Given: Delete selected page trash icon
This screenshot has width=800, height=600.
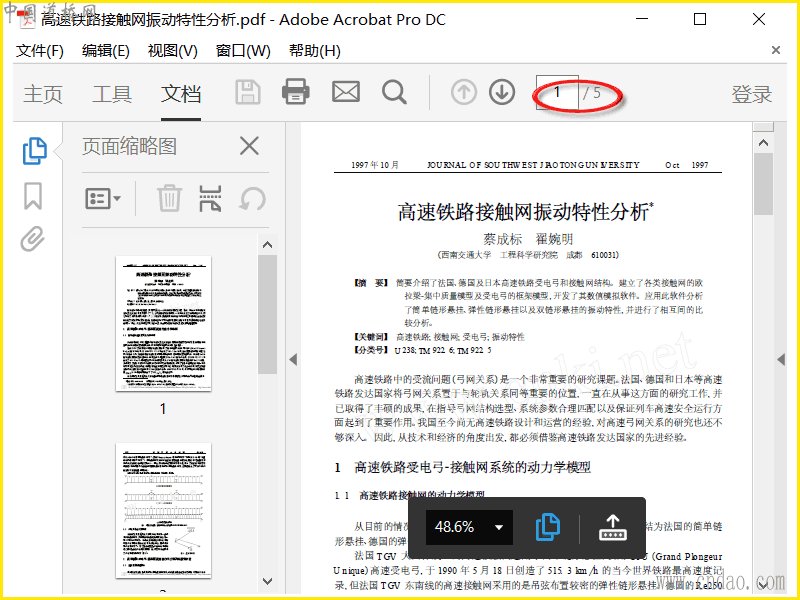Looking at the screenshot, I should tap(169, 198).
